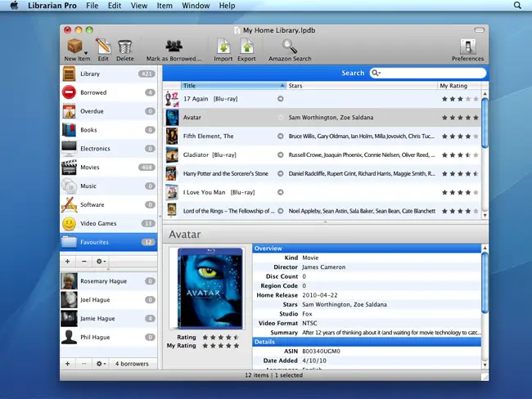Image resolution: width=532 pixels, height=399 pixels.
Task: Select Harry Potter and the Sorcerer's Stone
Action: pyautogui.click(x=322, y=173)
